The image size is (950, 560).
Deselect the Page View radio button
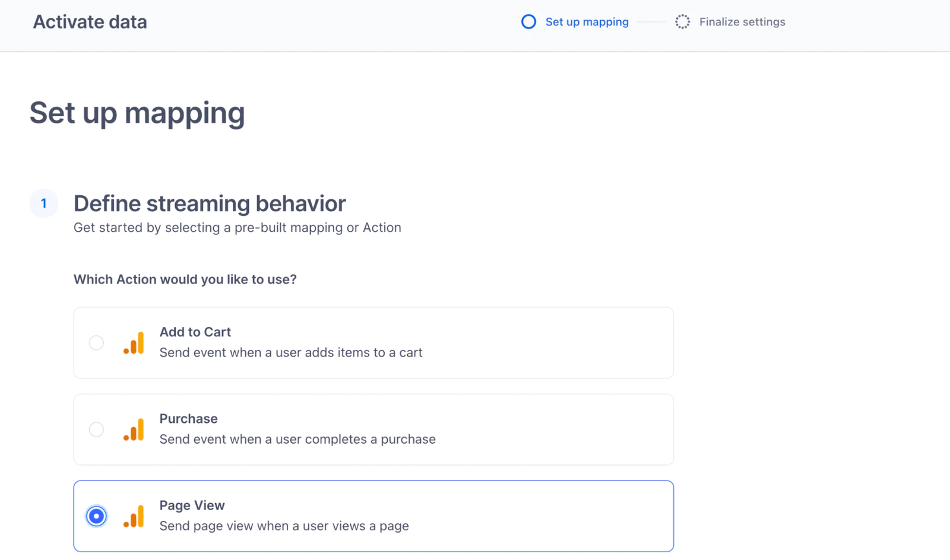(96, 516)
